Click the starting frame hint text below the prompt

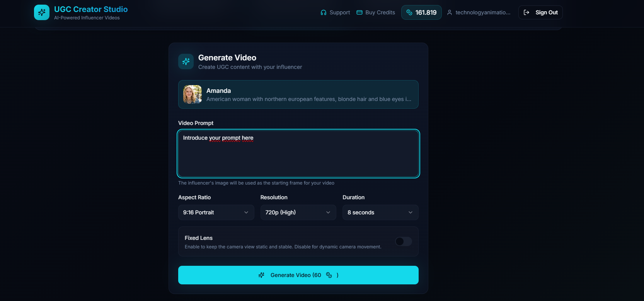click(256, 183)
